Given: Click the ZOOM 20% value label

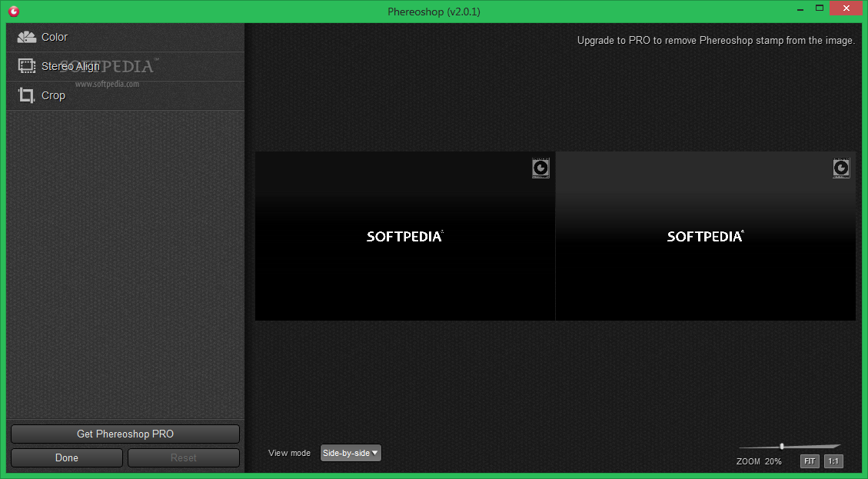Looking at the screenshot, I should 759,461.
